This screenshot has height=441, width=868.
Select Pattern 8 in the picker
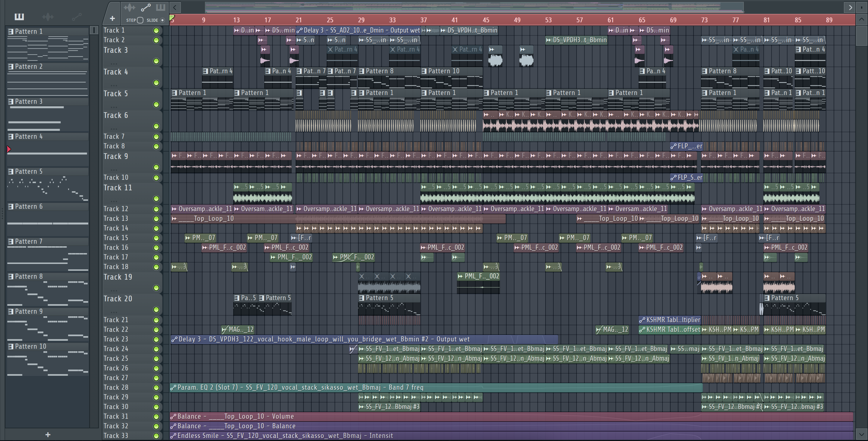click(x=48, y=289)
